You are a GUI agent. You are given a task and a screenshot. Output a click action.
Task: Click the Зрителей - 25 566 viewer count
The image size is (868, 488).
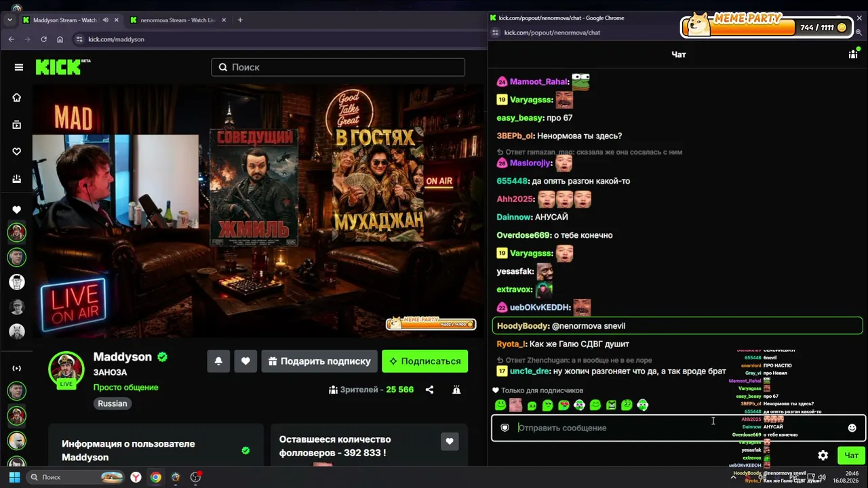click(371, 390)
